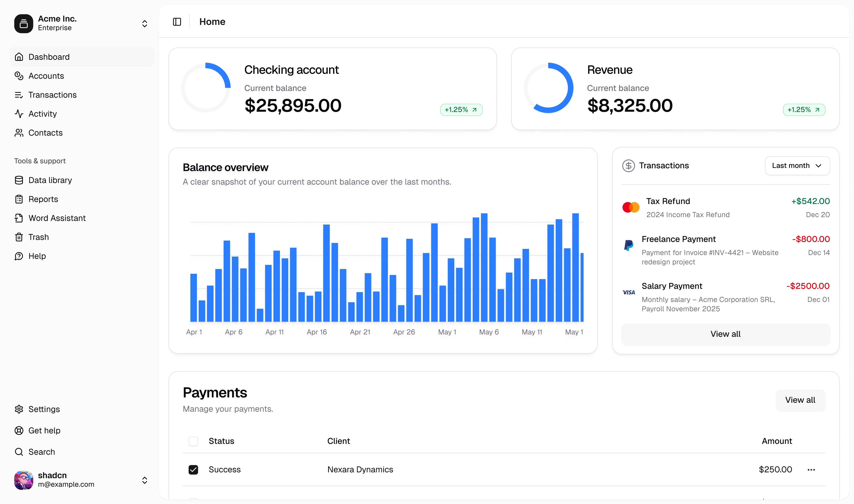Screen dimensions: 854x504
Task: Uncheck the Nexara Dynamics payment checkbox
Action: click(193, 470)
